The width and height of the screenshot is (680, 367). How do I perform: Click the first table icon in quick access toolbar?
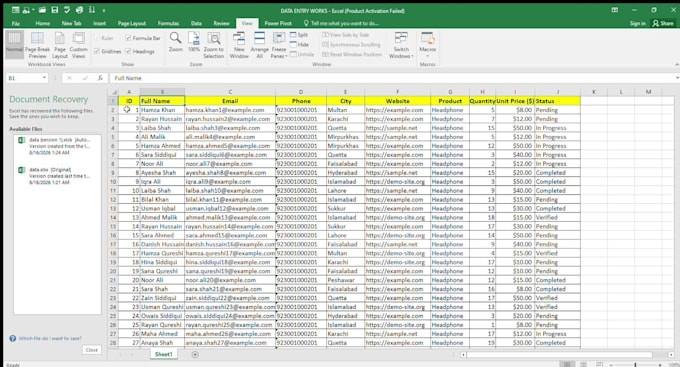pyautogui.click(x=15, y=10)
